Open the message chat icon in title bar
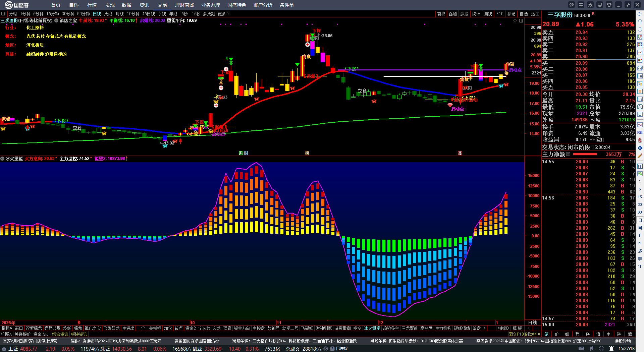This screenshot has width=644, height=352. pos(572,5)
